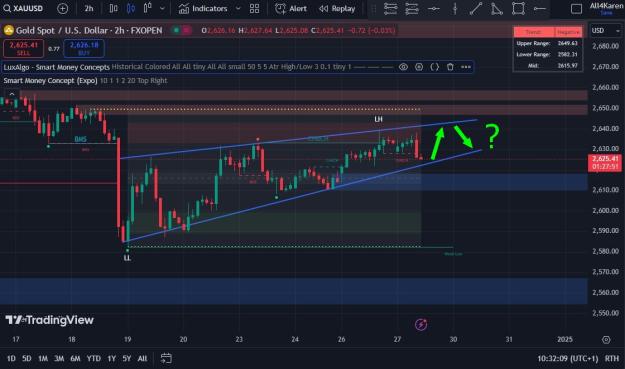
Task: Select the hollow candles chart style icon
Action: tap(147, 8)
